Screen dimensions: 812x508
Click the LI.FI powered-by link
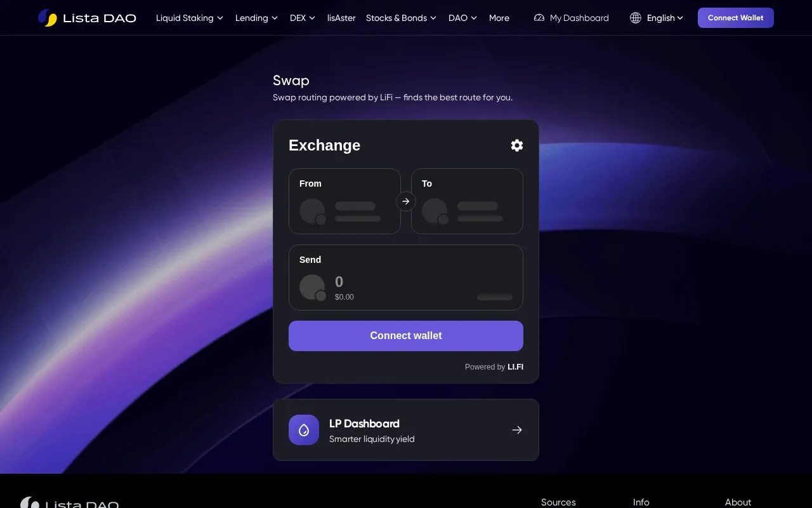pyautogui.click(x=515, y=367)
